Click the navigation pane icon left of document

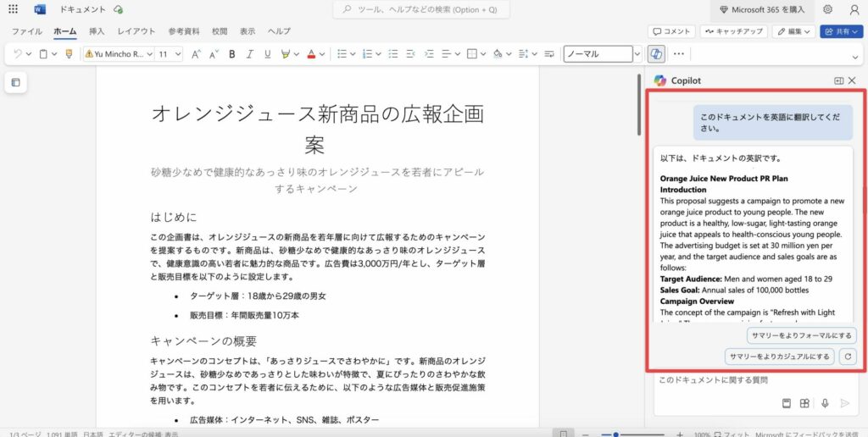[15, 82]
